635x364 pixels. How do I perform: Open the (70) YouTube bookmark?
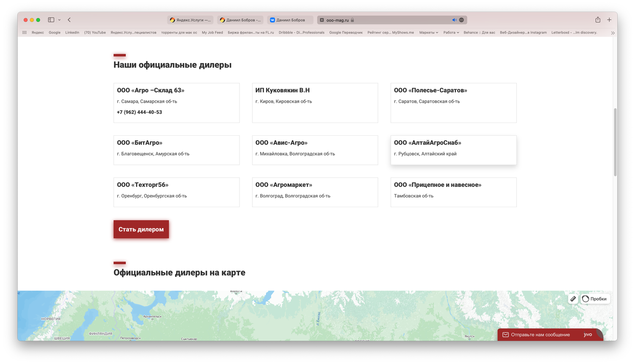[x=95, y=33]
